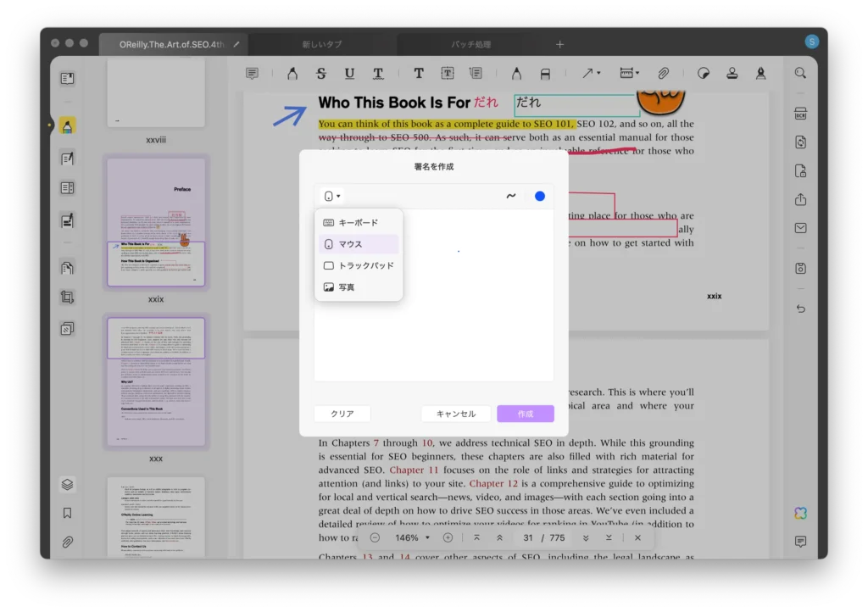Open the signature input type dropdown

click(x=332, y=196)
